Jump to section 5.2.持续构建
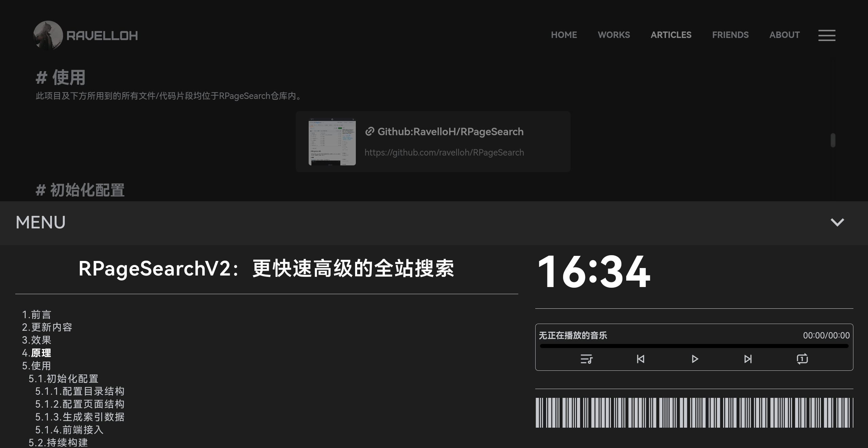868x448 pixels. pos(58,443)
